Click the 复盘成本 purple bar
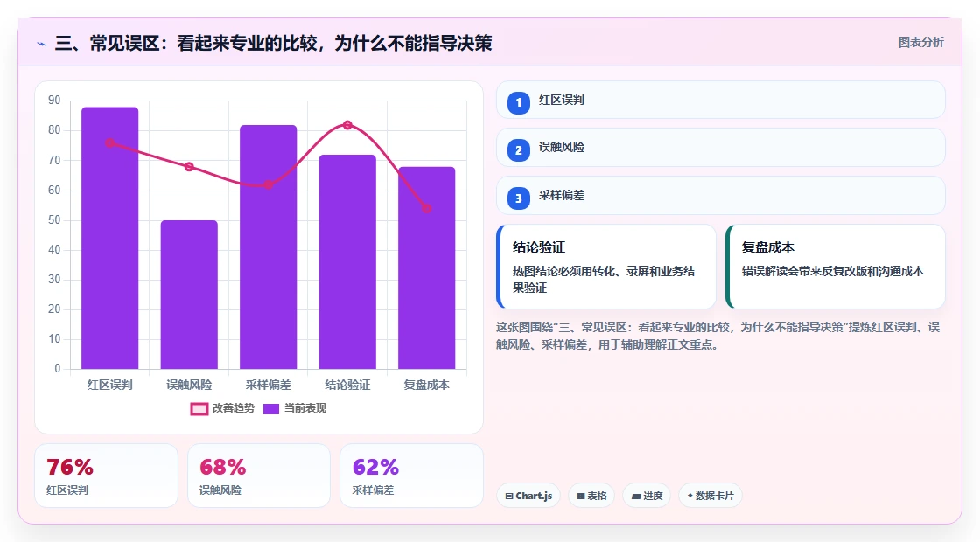The height and width of the screenshot is (542, 980). (x=427, y=268)
